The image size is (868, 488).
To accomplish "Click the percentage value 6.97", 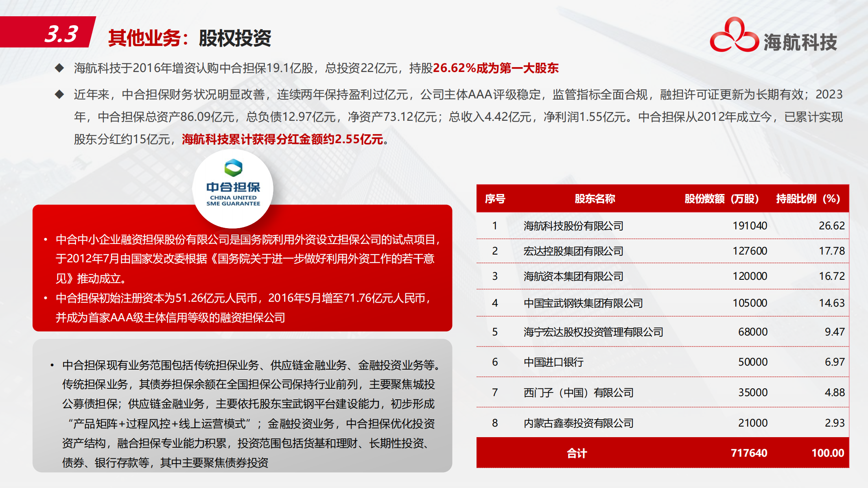I will pyautogui.click(x=835, y=362).
